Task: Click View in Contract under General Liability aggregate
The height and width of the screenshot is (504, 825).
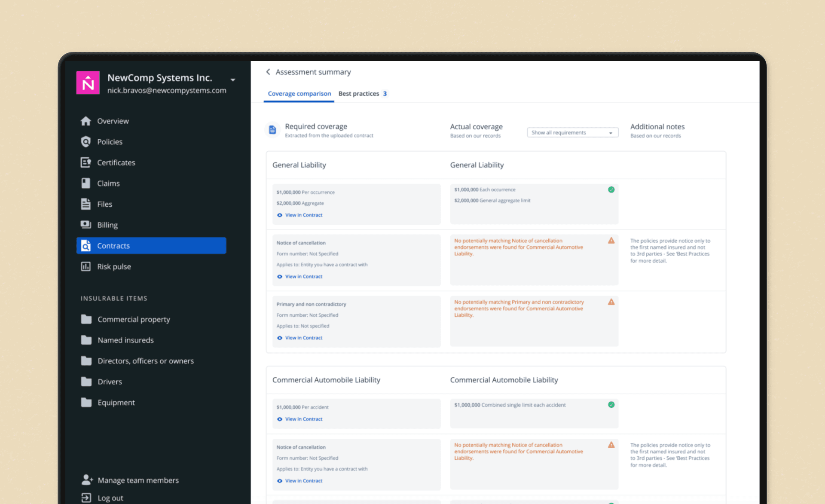Action: (x=303, y=215)
